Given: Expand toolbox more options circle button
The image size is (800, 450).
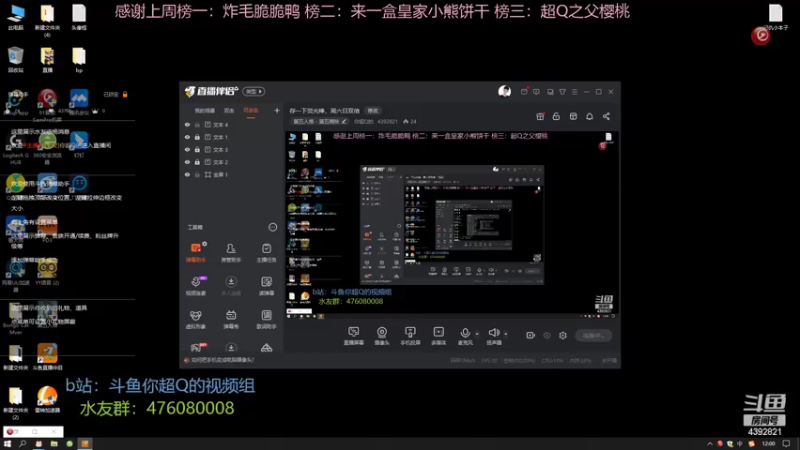Looking at the screenshot, I should 272,227.
